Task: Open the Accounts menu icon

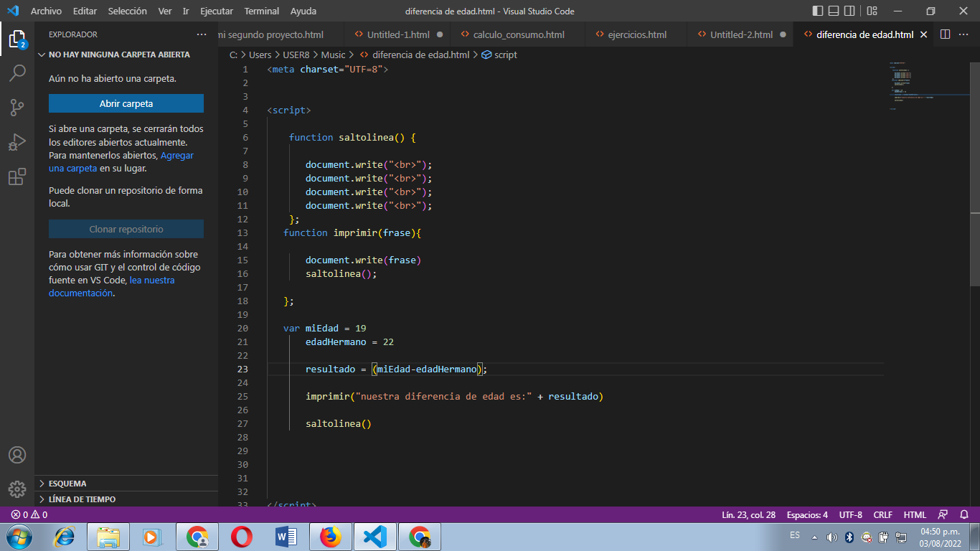Action: point(17,455)
